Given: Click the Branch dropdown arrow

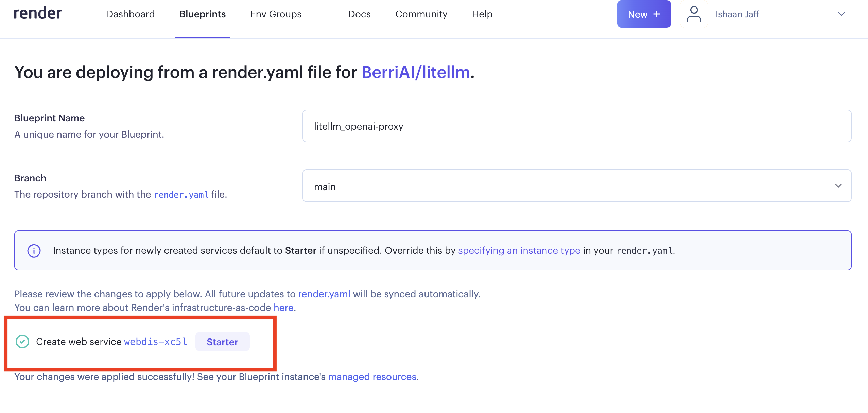Looking at the screenshot, I should pos(838,186).
